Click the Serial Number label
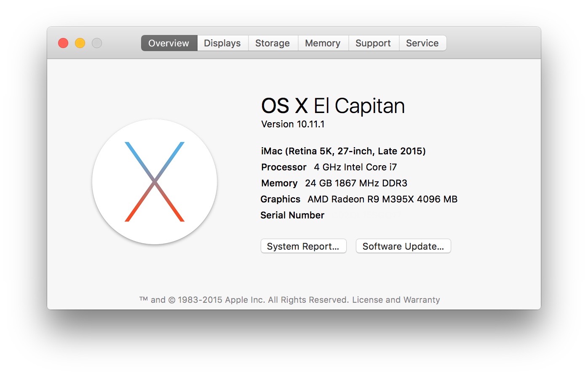The image size is (588, 377). click(x=292, y=215)
